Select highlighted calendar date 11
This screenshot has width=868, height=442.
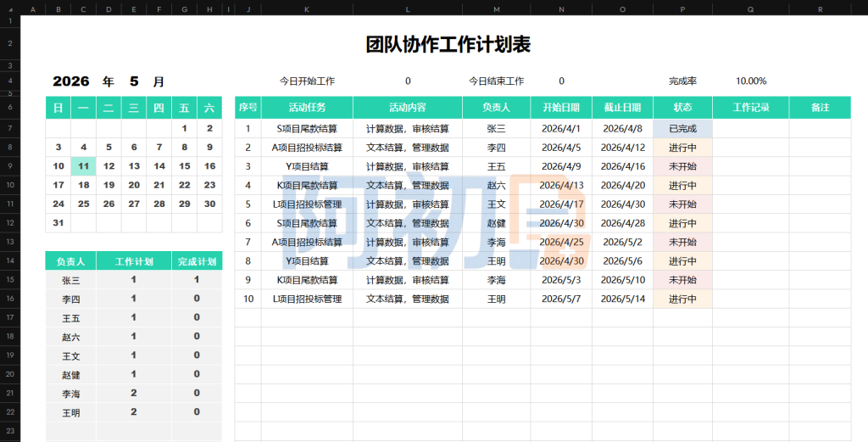click(x=84, y=166)
